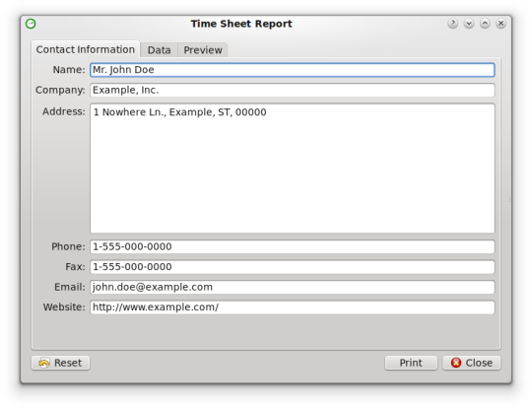Viewport: 532px width, 408px height.
Task: Click the Name field with Mr. John Doe
Action: point(293,70)
